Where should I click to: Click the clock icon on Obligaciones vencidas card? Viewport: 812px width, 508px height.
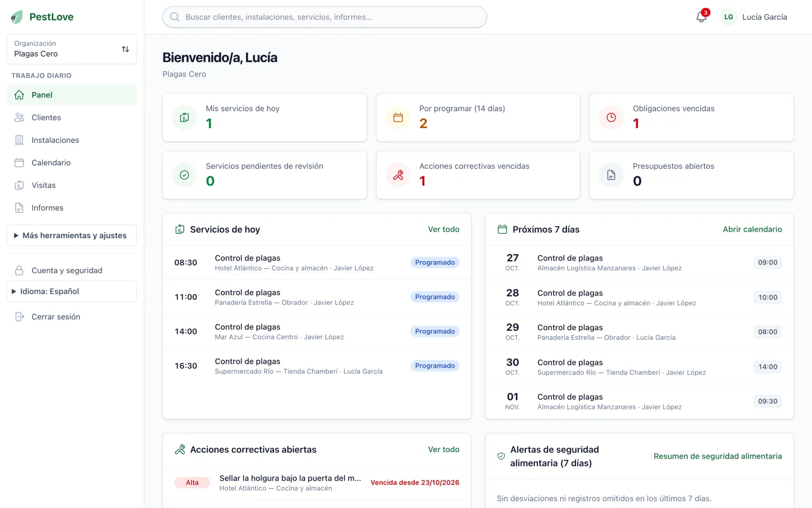612,117
